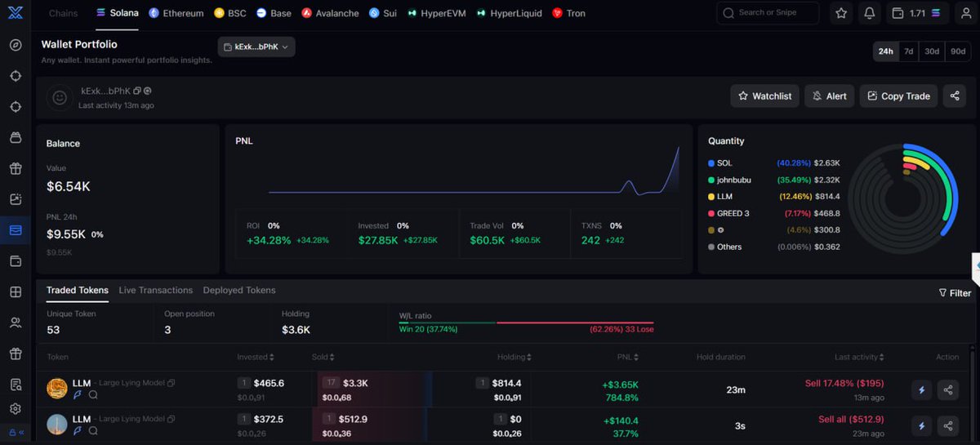Switch to the Base chain
This screenshot has height=445, width=980.
(x=274, y=13)
